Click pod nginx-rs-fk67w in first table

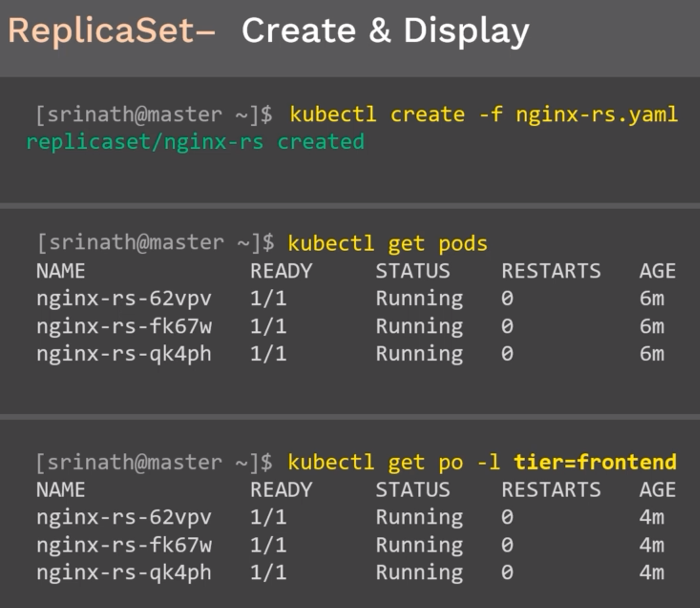124,326
